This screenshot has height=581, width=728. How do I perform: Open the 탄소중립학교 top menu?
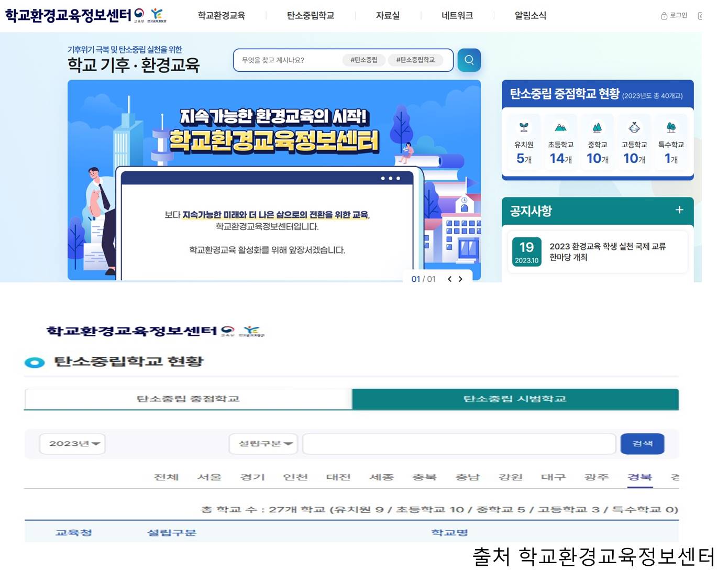pos(310,16)
